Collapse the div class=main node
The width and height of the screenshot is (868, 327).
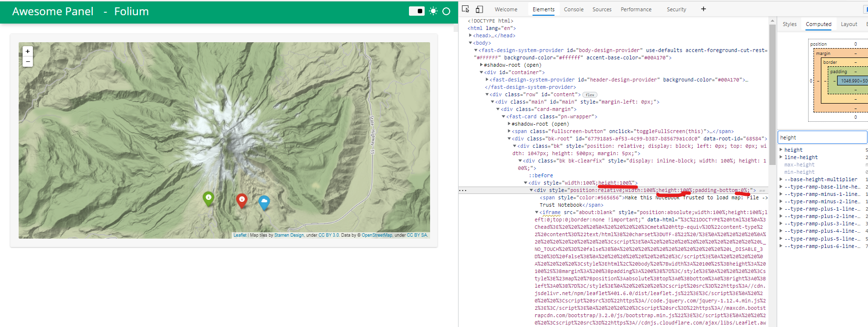pyautogui.click(x=492, y=102)
